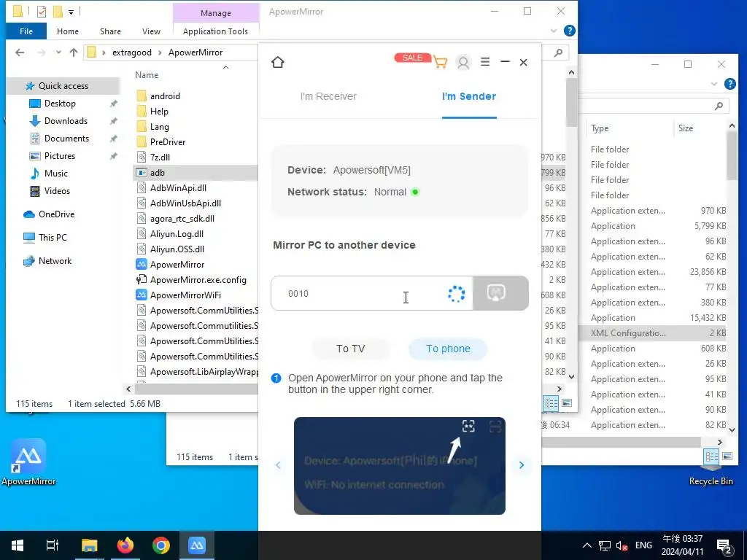Viewport: 747px width, 560px height.
Task: Open ApowerMirror hamburger menu
Action: pos(485,62)
